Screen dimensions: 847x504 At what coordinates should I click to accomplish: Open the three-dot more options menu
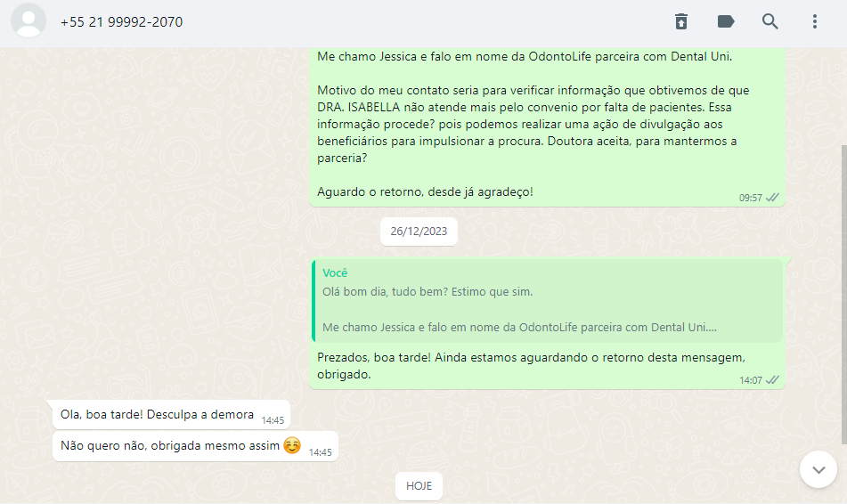click(815, 21)
